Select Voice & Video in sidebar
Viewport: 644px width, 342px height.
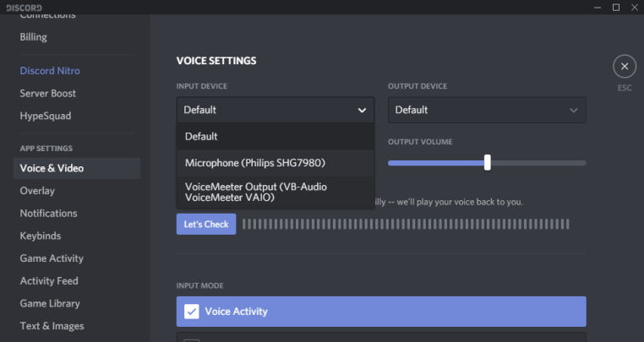77,168
